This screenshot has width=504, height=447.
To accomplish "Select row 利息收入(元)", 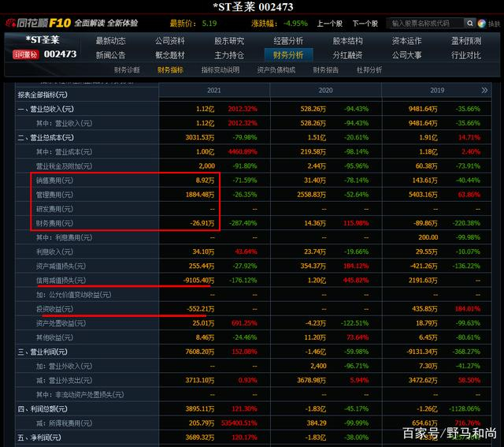I will 254,252.
